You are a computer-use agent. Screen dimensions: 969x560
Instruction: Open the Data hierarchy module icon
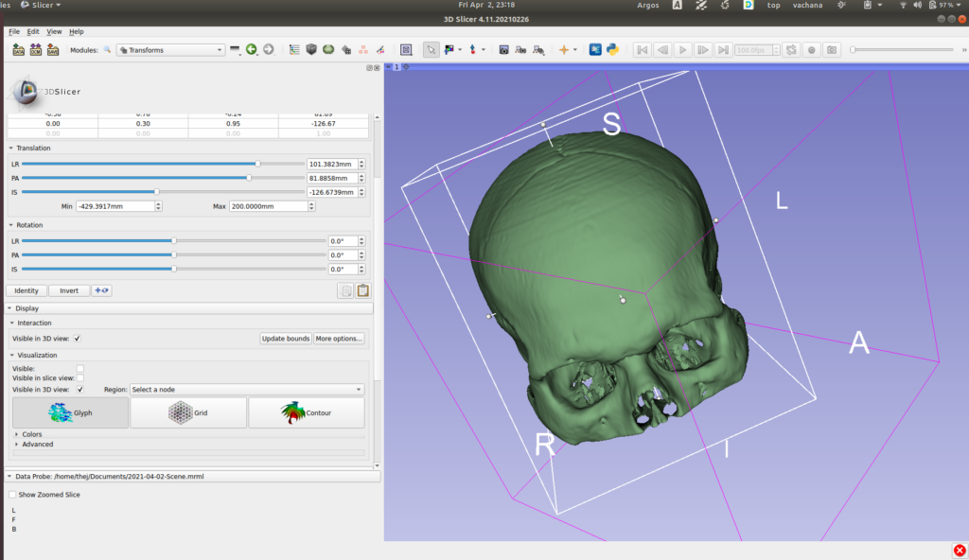tap(294, 49)
